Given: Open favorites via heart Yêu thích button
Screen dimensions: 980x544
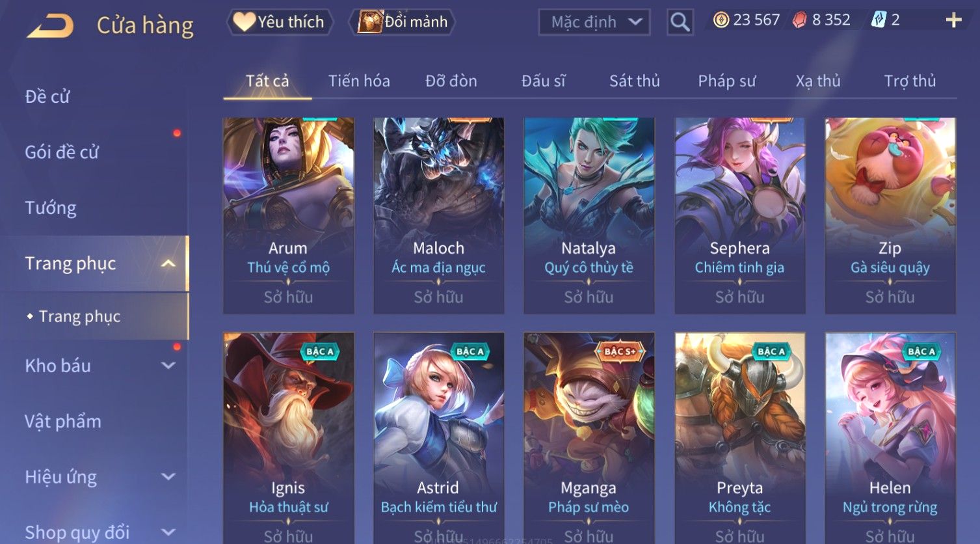Looking at the screenshot, I should coord(280,22).
